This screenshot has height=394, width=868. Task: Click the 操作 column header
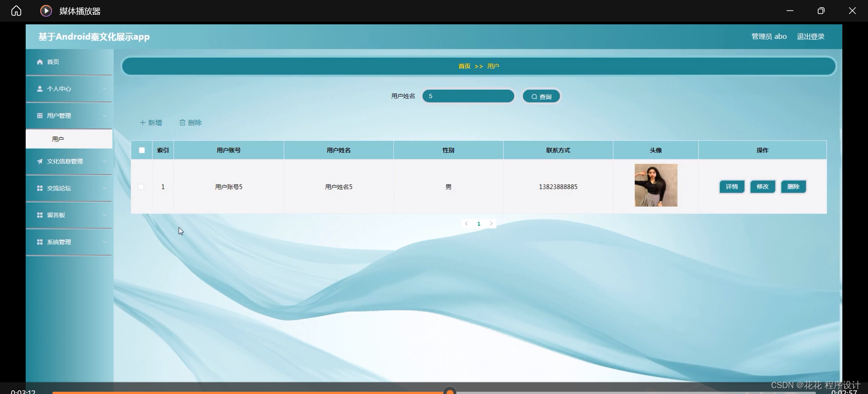click(763, 150)
